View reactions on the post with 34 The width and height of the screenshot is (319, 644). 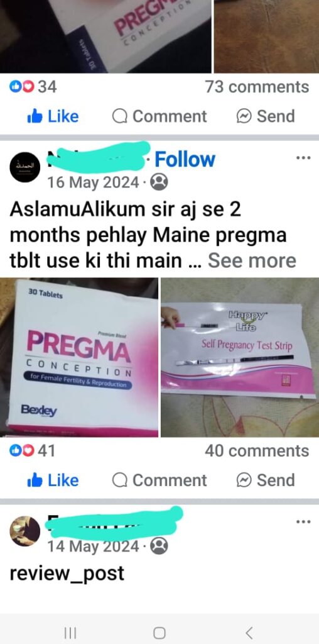click(33, 87)
